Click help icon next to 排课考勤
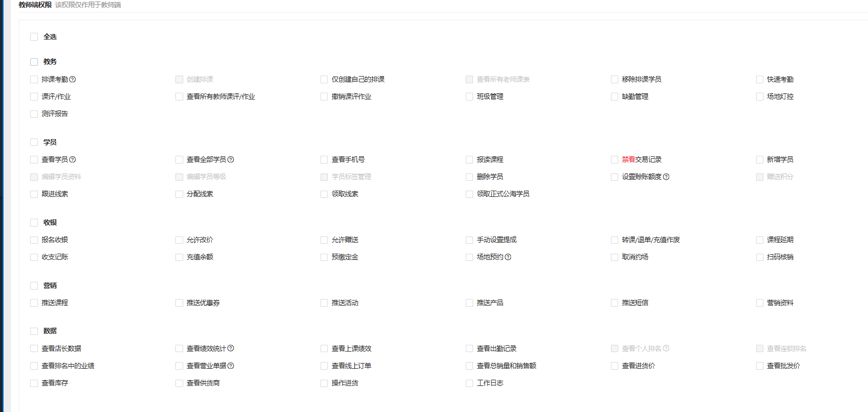 [x=73, y=79]
